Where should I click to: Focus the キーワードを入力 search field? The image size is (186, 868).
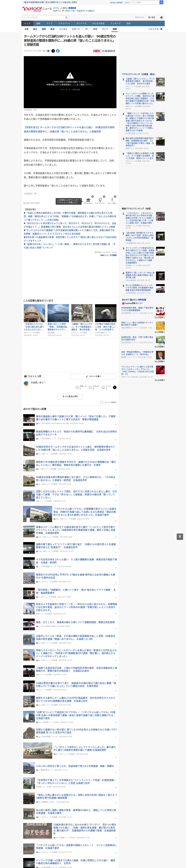(x=44, y=18)
